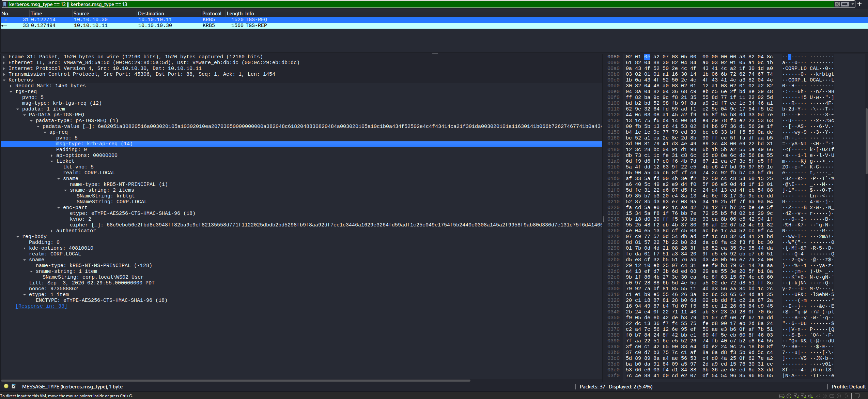Select 'SNameString: corp.local\WS02_User' line
The width and height of the screenshot is (868, 399).
pyautogui.click(x=93, y=277)
